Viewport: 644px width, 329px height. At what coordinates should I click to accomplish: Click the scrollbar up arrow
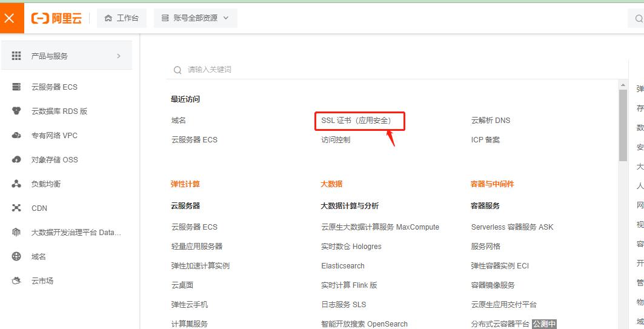[x=623, y=85]
